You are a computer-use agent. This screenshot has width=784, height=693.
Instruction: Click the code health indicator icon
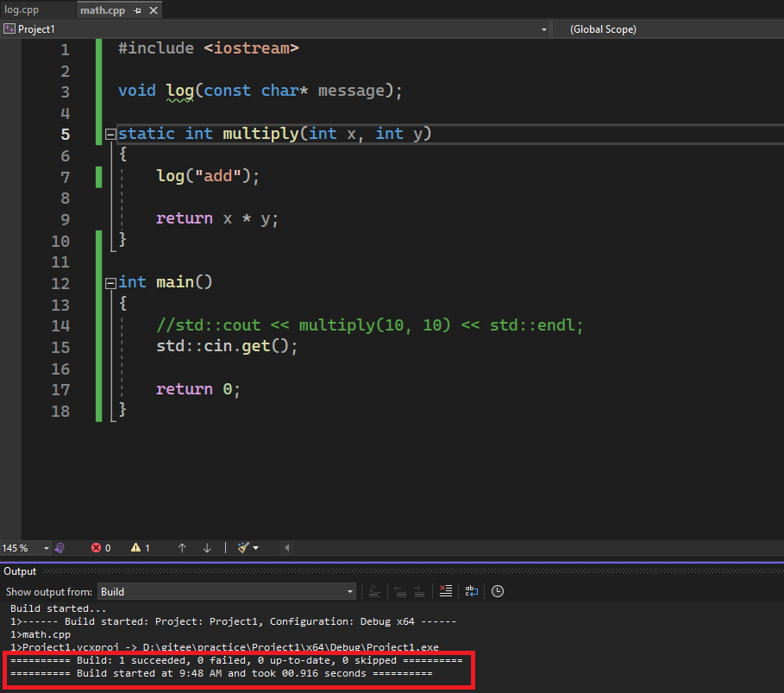(x=60, y=548)
